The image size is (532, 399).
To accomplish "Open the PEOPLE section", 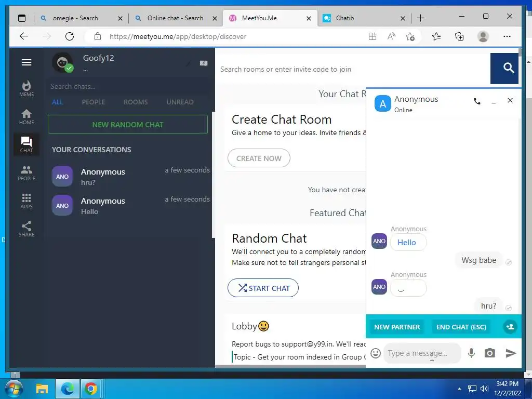I will pos(26,172).
